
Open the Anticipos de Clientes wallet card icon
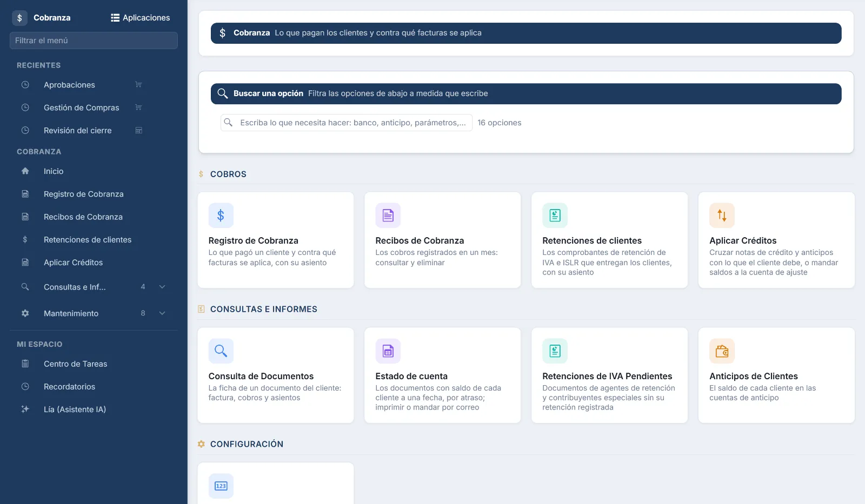click(x=722, y=351)
